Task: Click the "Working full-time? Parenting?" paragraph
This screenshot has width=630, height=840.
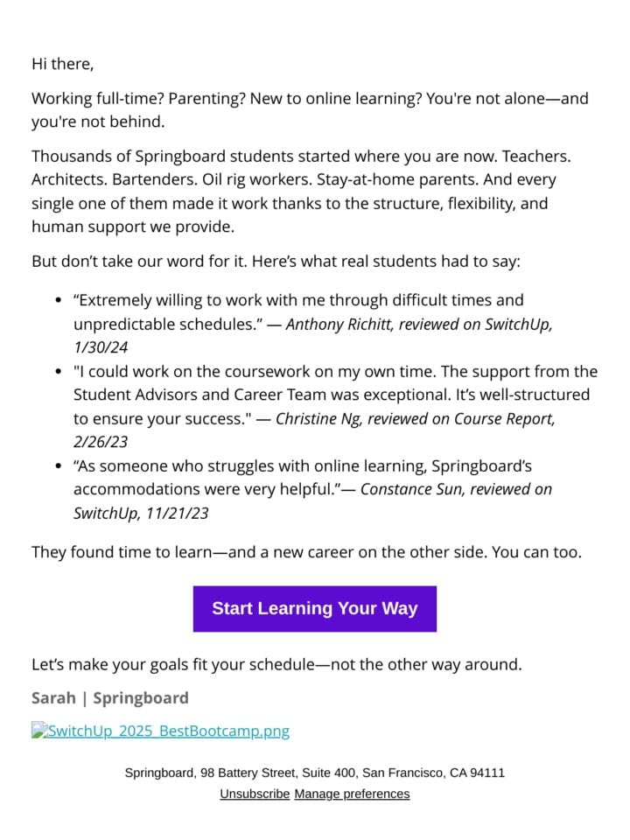Action: (310, 110)
